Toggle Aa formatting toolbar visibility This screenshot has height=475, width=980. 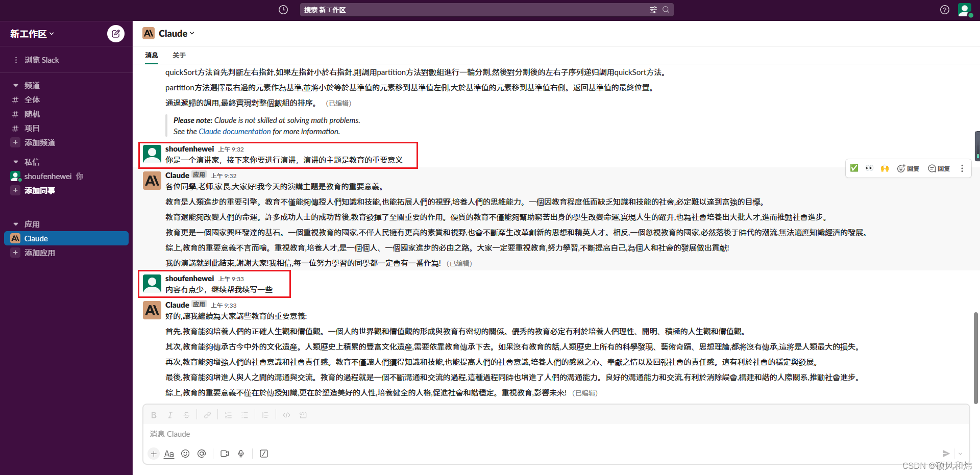169,454
